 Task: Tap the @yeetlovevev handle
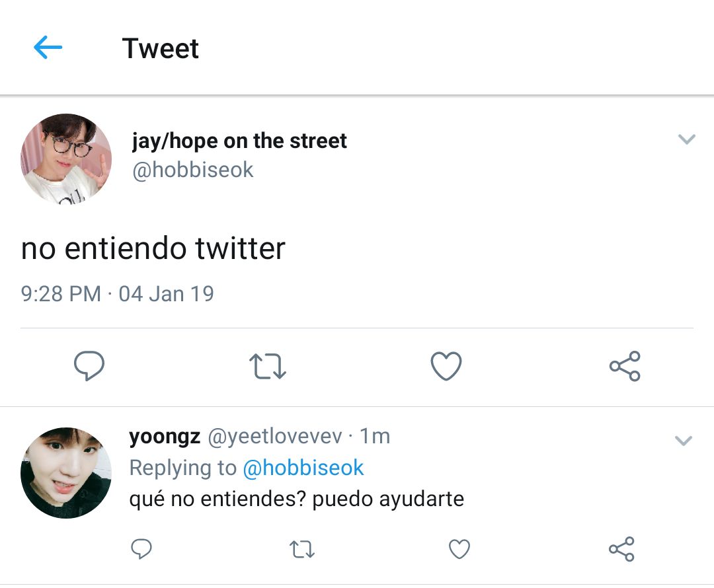click(275, 436)
